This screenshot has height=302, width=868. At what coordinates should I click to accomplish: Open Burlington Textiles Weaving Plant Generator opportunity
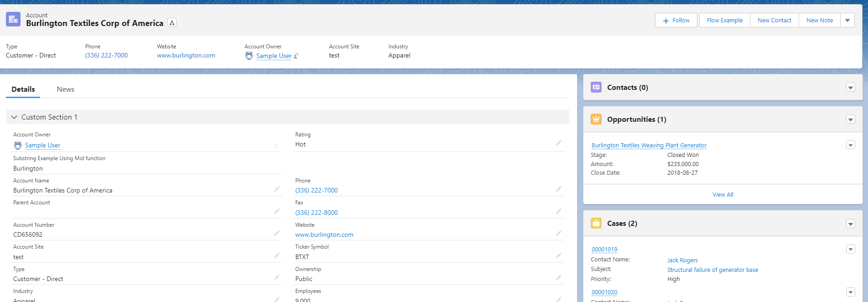point(649,145)
